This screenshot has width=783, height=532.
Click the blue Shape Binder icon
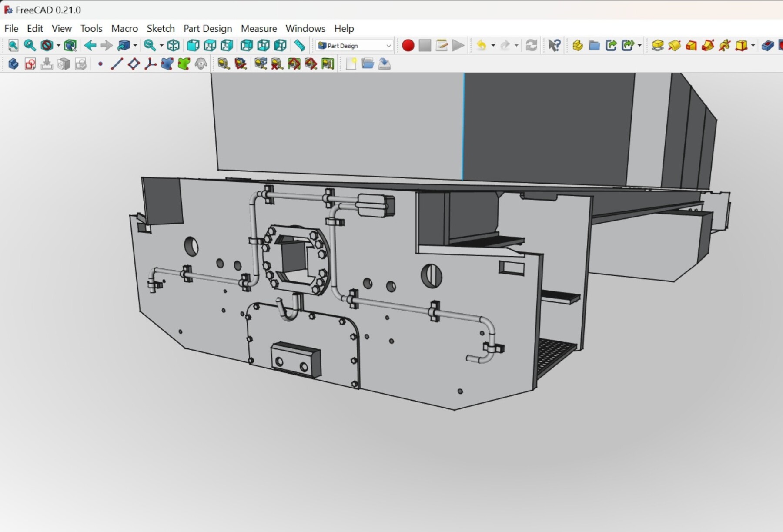click(x=167, y=64)
